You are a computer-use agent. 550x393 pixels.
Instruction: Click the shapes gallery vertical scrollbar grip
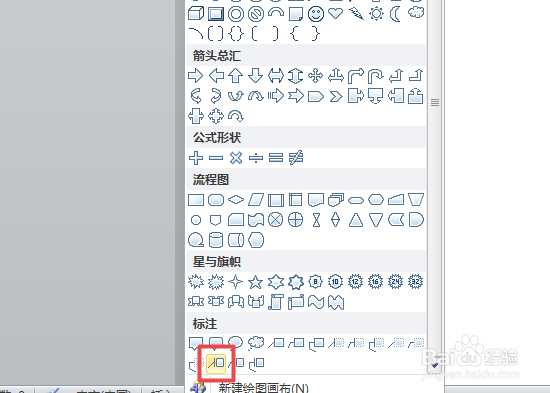click(435, 102)
